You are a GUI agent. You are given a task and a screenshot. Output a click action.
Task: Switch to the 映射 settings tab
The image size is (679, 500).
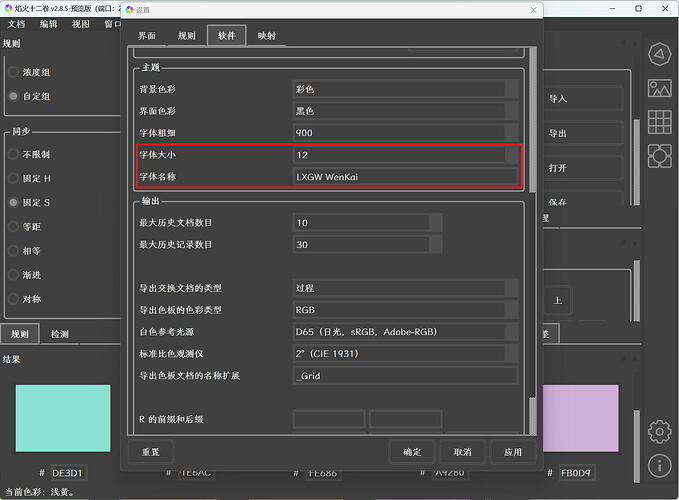(x=266, y=36)
